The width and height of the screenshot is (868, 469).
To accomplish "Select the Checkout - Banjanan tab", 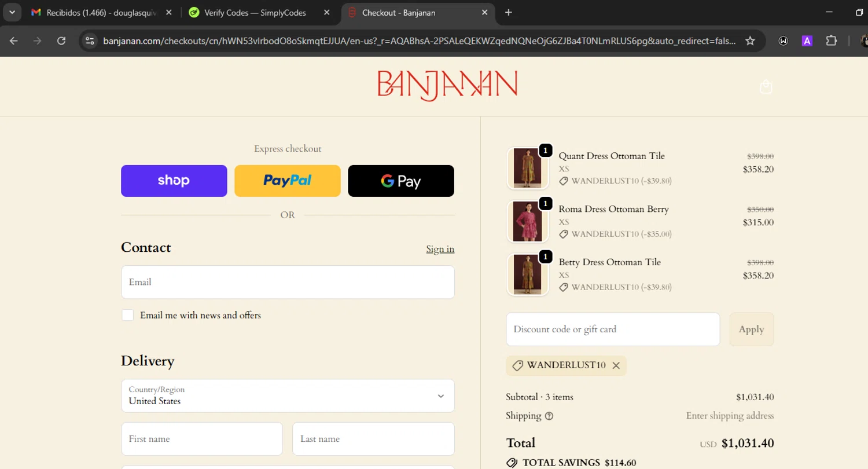I will 417,13.
